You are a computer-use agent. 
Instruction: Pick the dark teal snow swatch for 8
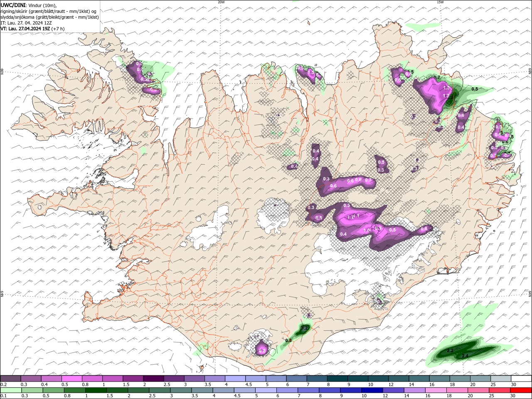click(337, 379)
